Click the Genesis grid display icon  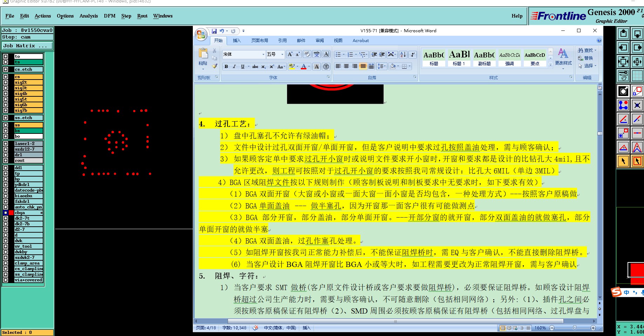point(637,75)
